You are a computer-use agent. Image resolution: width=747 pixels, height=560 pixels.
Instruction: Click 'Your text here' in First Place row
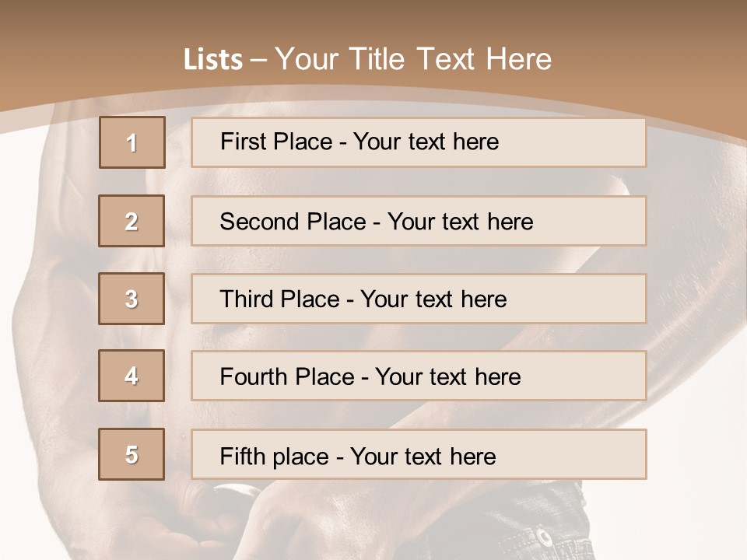426,142
